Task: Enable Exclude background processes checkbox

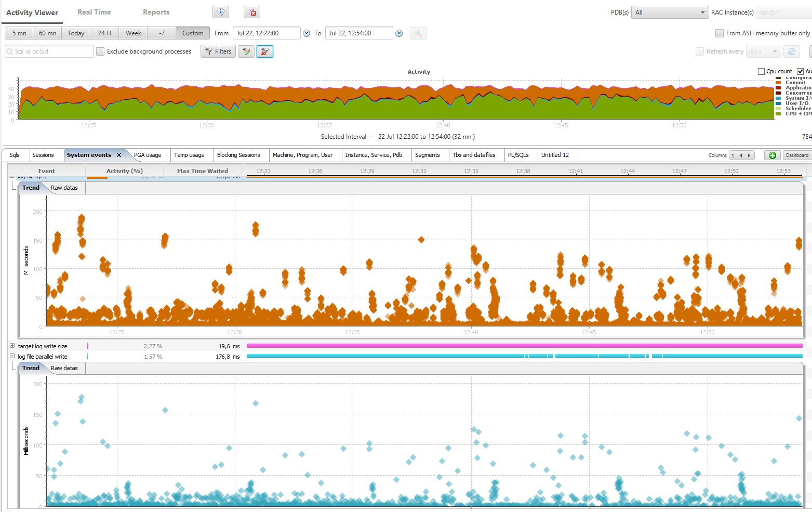Action: tap(101, 51)
